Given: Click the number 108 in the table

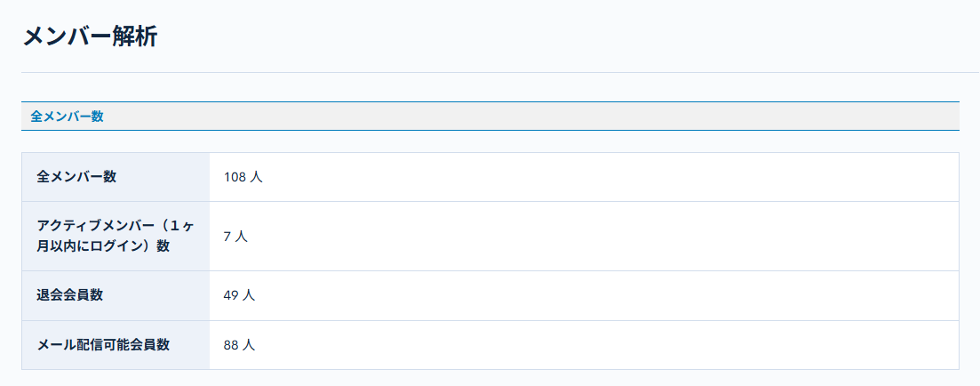Looking at the screenshot, I should coord(234,177).
